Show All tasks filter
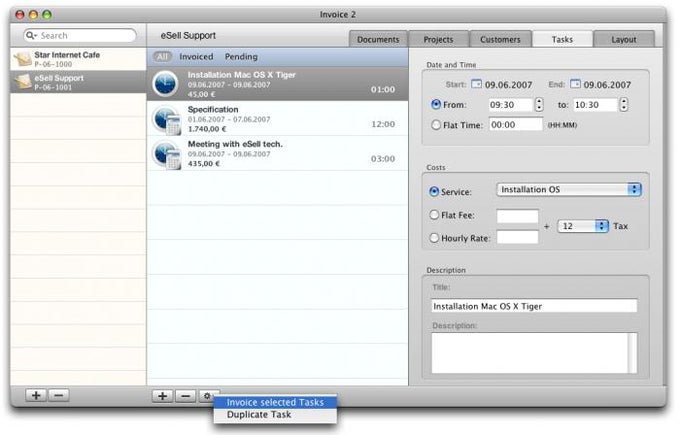The image size is (680, 435). tap(162, 57)
